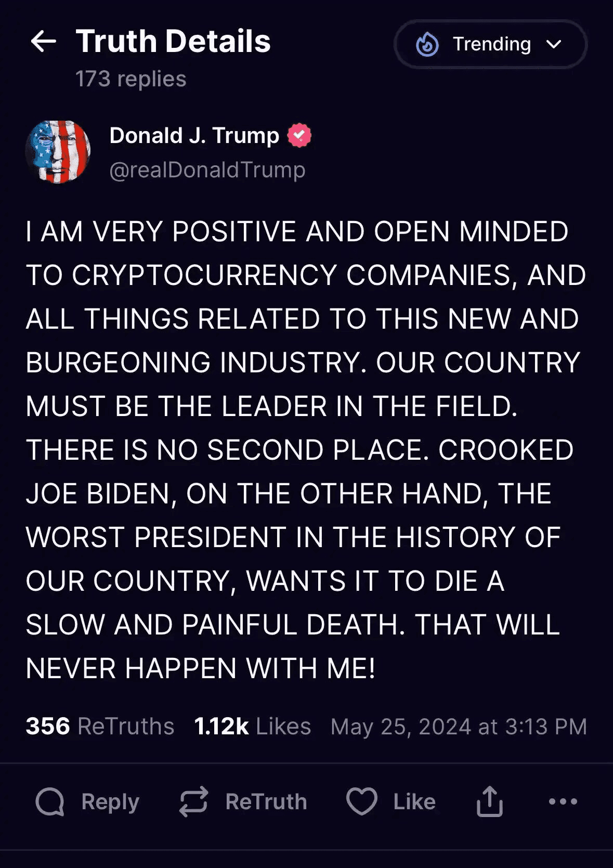Click the flame Trending icon
Screen dimensions: 613x868
point(427,45)
